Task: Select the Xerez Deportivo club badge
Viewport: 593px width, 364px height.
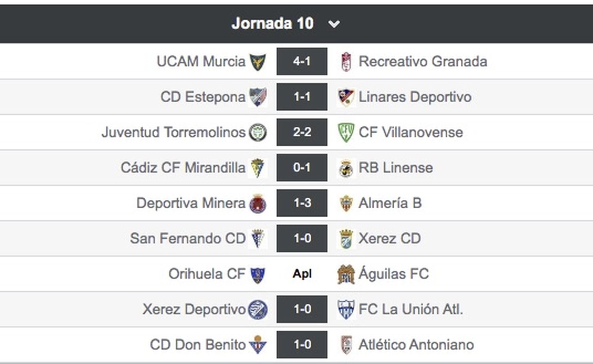Action: pyautogui.click(x=259, y=309)
